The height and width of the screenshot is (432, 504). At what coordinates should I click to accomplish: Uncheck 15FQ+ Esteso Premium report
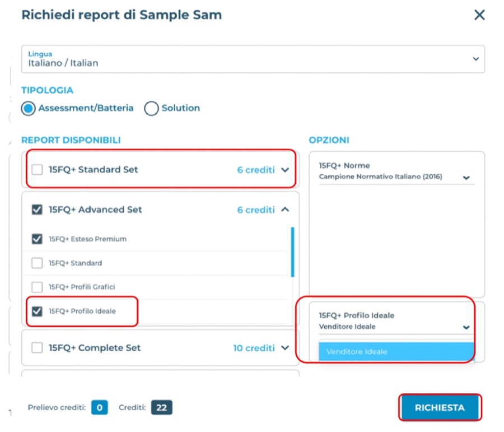[38, 239]
